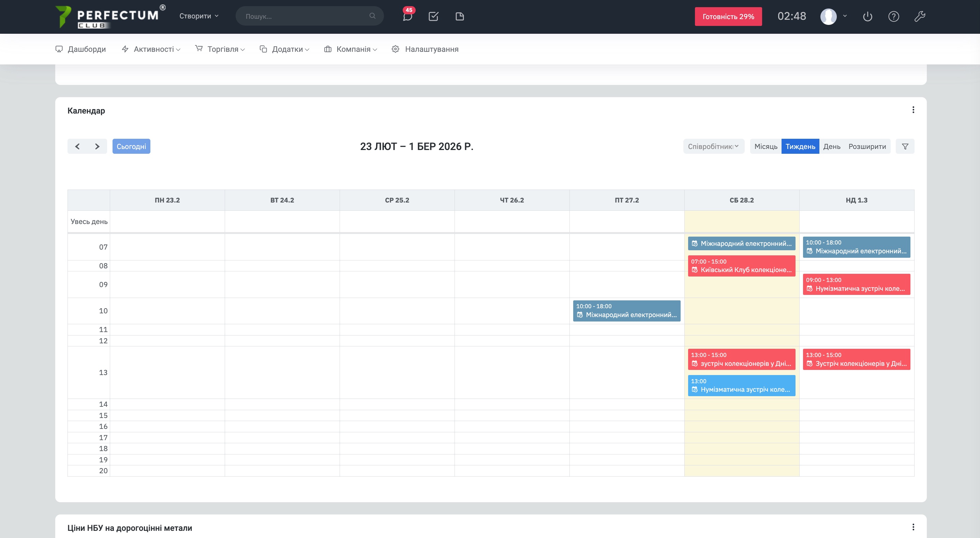Click the Сьогодні button

(131, 147)
